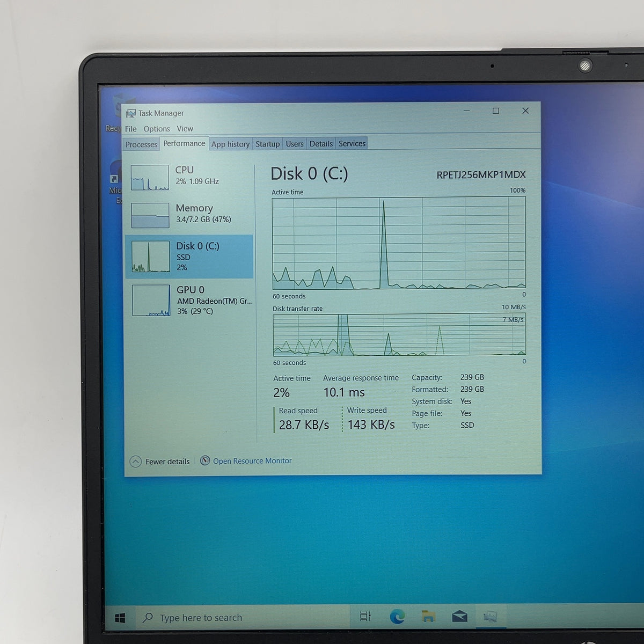Open the Windows Start menu
The width and height of the screenshot is (644, 644).
pos(120,618)
